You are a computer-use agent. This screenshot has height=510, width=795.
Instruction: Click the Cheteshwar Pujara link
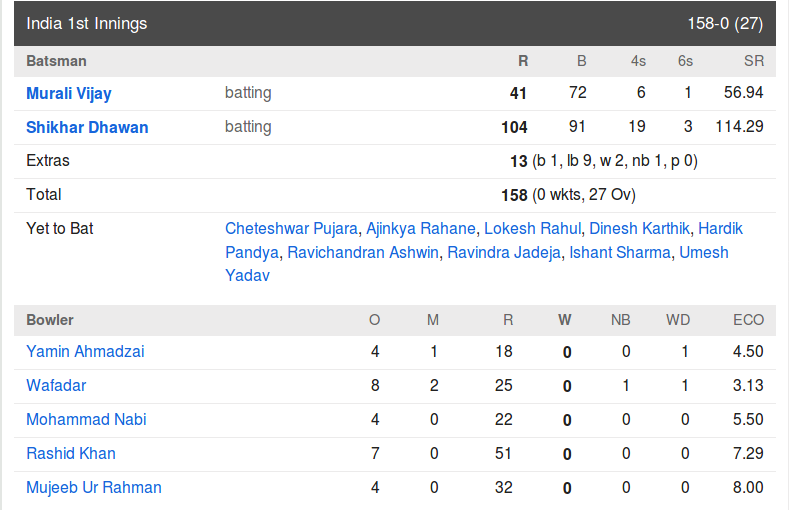[x=291, y=229]
